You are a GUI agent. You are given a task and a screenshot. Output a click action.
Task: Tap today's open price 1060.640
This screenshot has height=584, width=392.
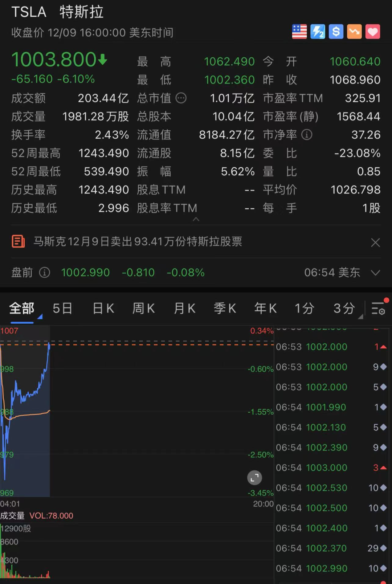[x=355, y=62]
